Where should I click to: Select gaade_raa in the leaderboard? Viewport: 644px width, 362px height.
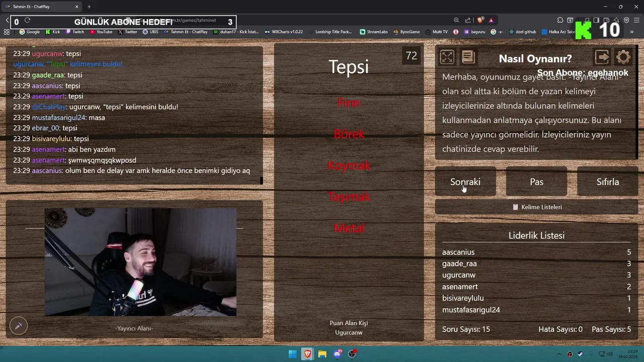459,264
